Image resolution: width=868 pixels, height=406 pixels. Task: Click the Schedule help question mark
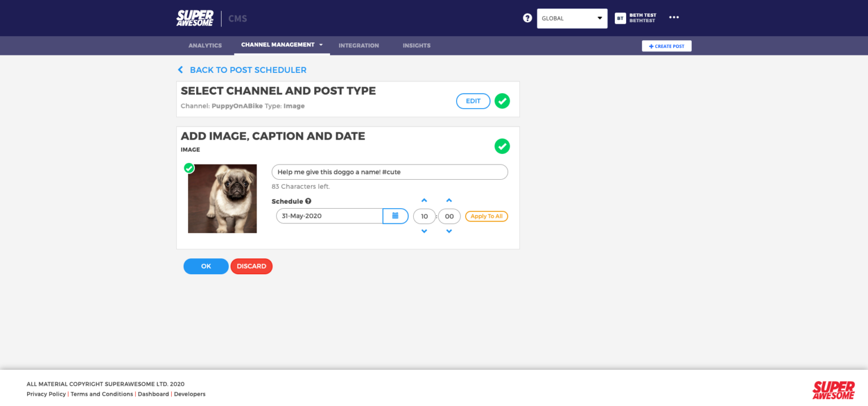(x=308, y=201)
